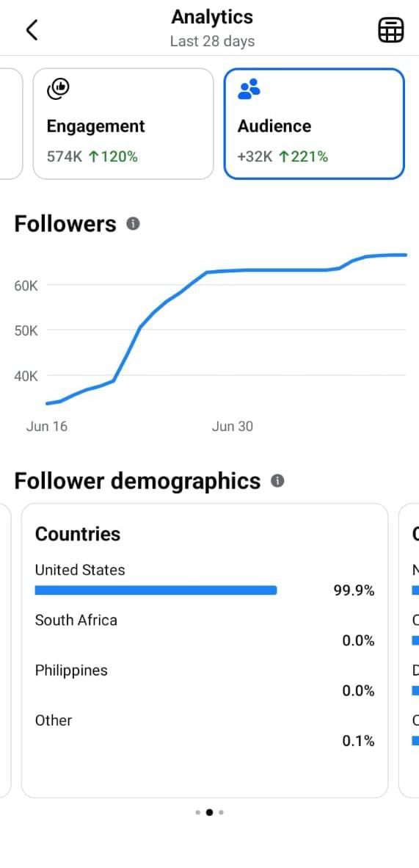This screenshot has width=419, height=868.
Task: Open the partially visible card on the right
Action: click(409, 651)
